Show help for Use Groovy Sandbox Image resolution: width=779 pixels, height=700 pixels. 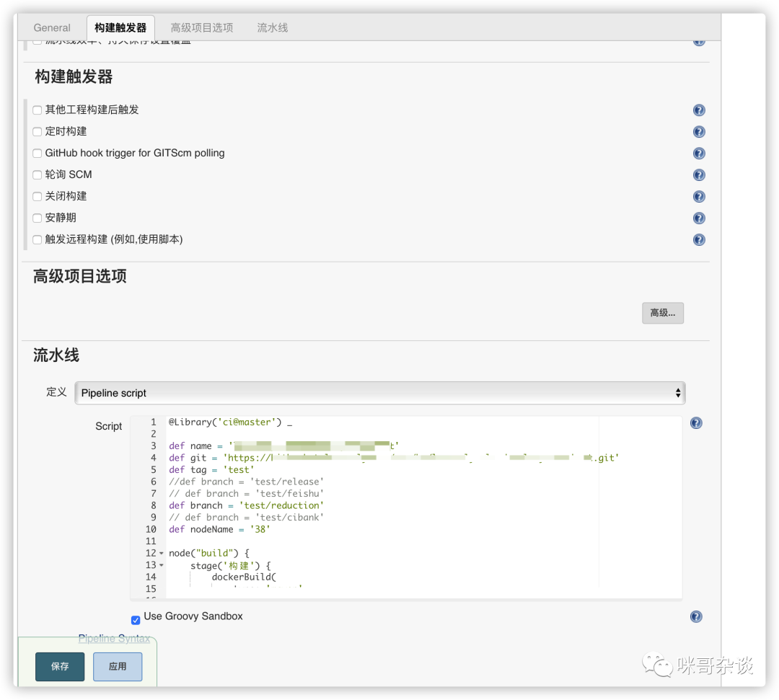(696, 616)
